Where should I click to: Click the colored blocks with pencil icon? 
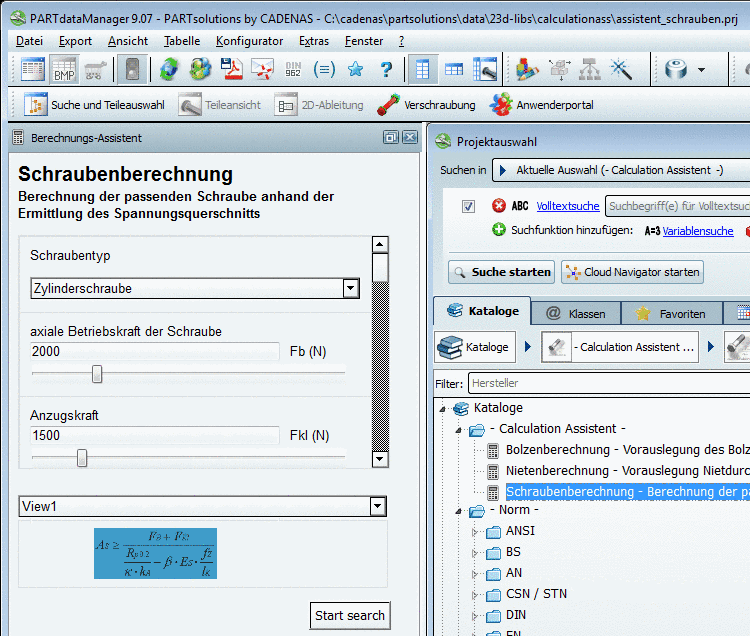pyautogui.click(x=527, y=70)
